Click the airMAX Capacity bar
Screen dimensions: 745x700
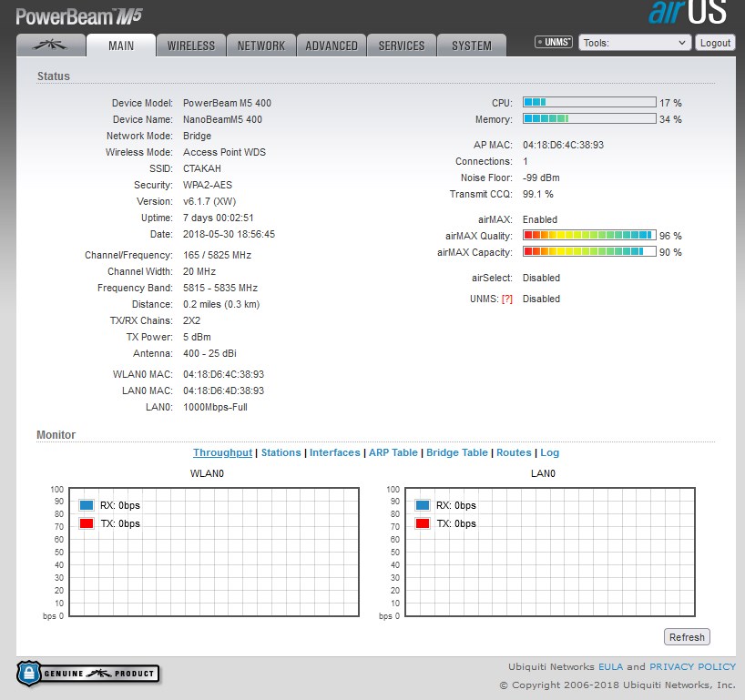[589, 252]
